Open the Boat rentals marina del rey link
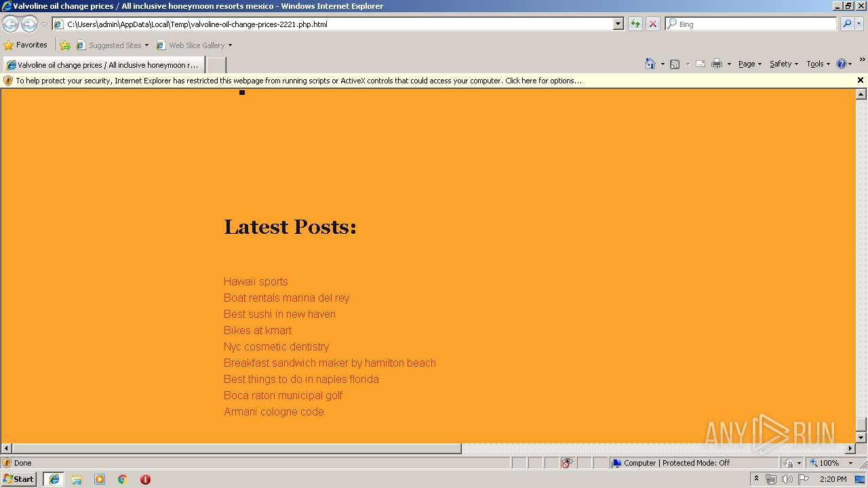868x488 pixels. 286,298
